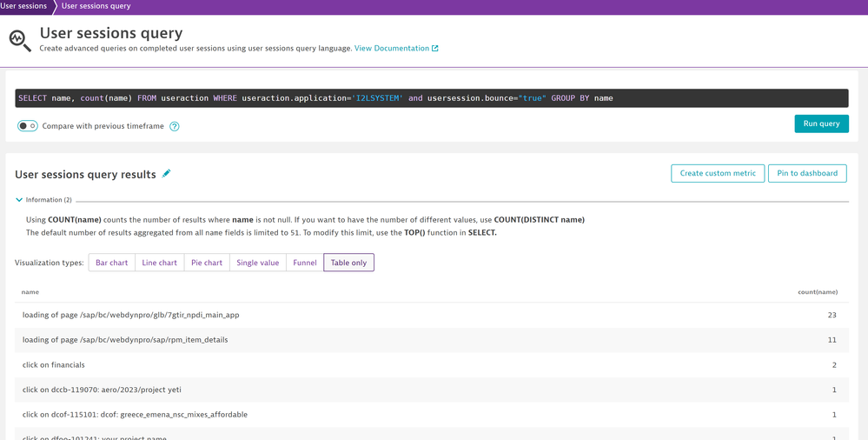Click the user sessions query magnifier icon

coord(19,40)
